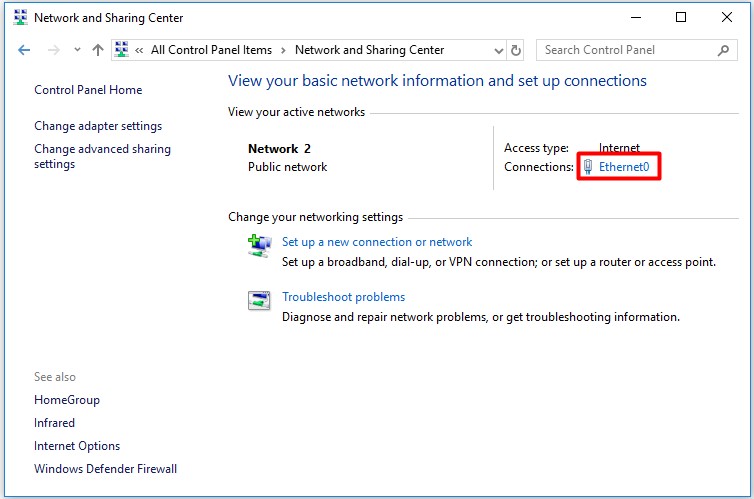Screen dimensions: 754x499
Task: Open Infrared under See also
Action: click(54, 423)
